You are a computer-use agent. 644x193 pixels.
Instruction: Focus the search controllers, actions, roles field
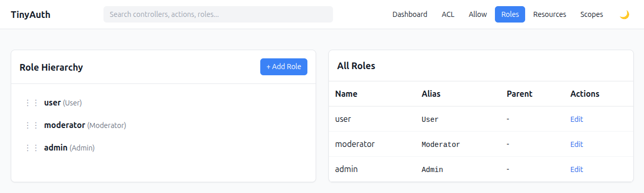coord(218,14)
